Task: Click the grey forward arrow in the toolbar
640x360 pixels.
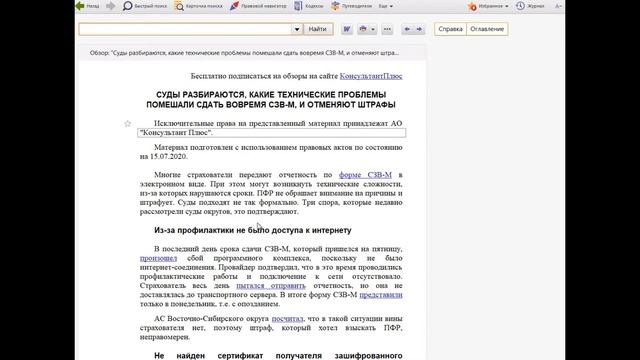Action: click(x=110, y=6)
